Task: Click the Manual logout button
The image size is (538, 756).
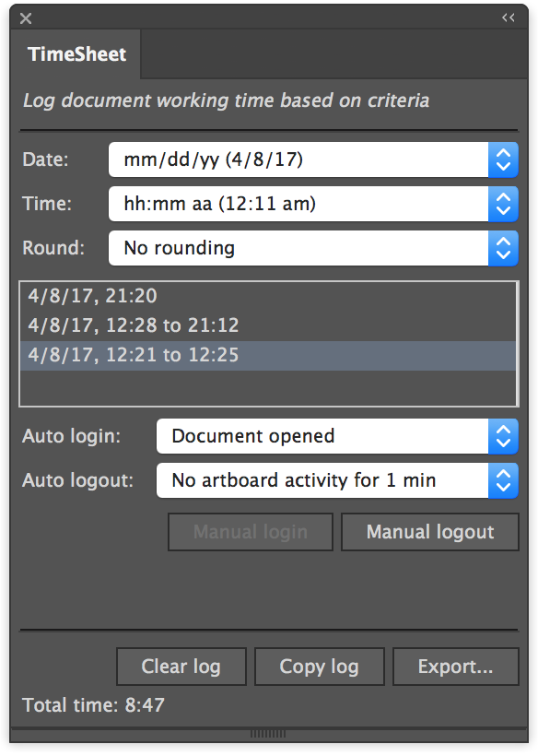Action: tap(430, 532)
